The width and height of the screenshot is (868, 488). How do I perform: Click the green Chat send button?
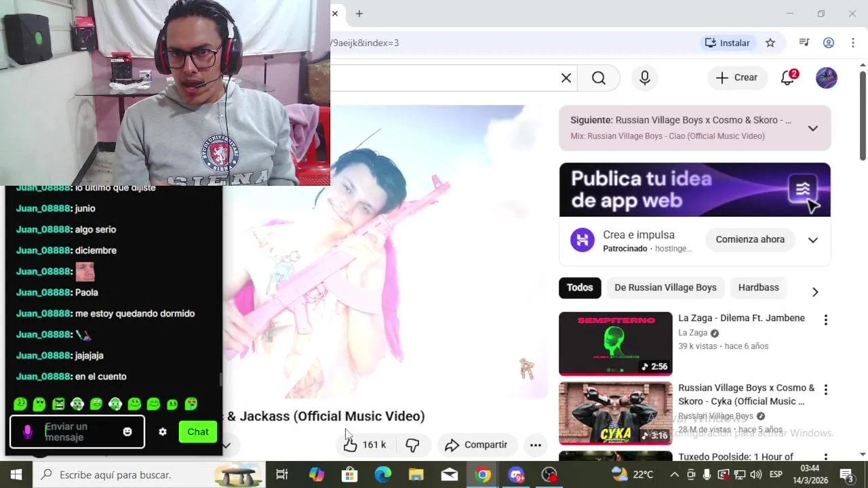pos(198,432)
